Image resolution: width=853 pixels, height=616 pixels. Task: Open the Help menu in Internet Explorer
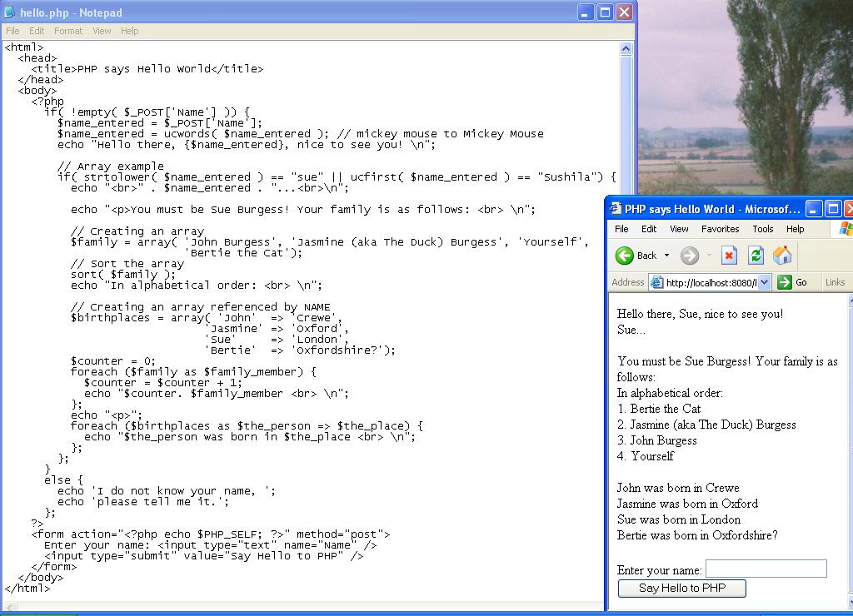[795, 229]
